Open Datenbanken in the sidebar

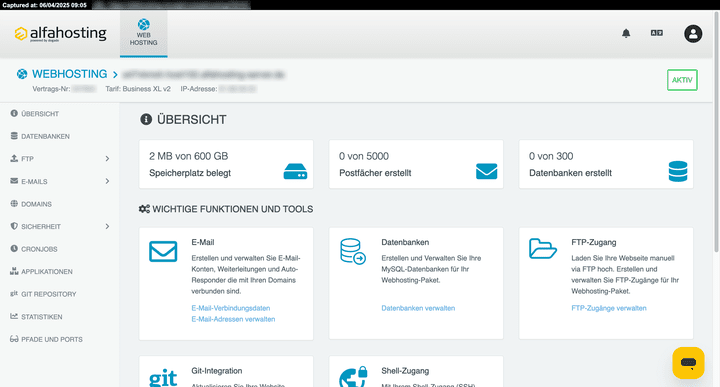(x=45, y=136)
